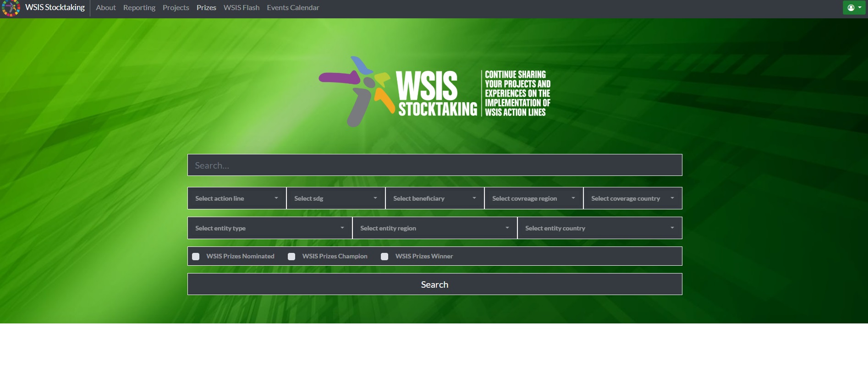Open the Select entity country dropdown
This screenshot has width=868, height=372.
point(600,228)
